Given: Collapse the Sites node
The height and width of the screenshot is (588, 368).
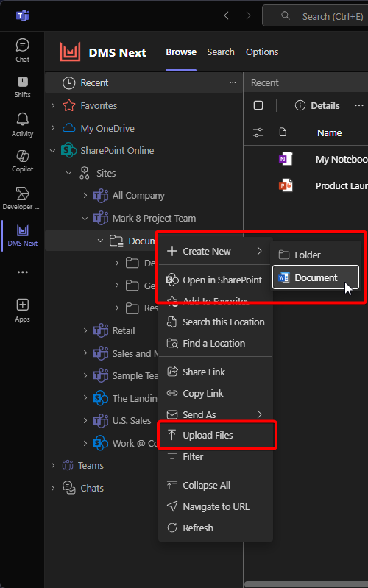Looking at the screenshot, I should click(68, 173).
